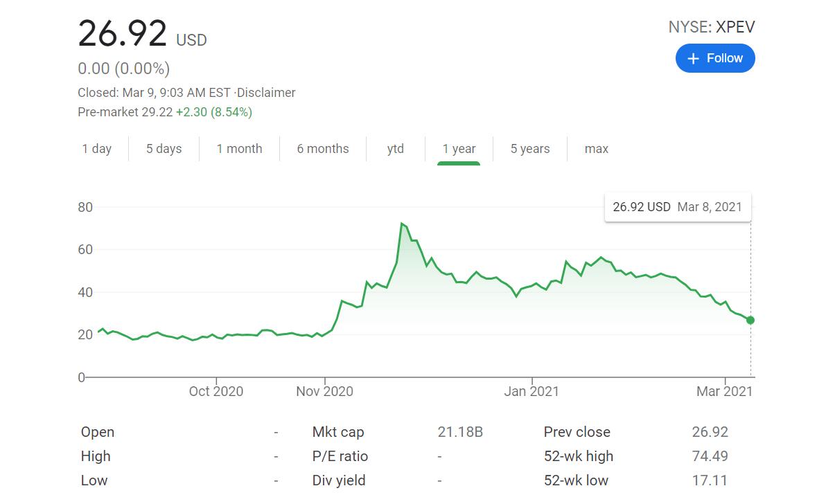Click the tooltip showing 26.92 USD Mar 8
This screenshot has width=817, height=504.
point(678,207)
